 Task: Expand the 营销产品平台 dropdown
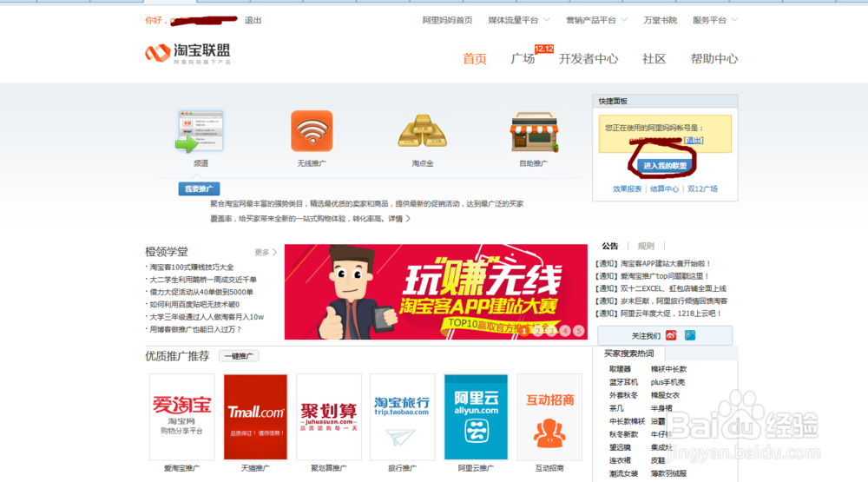596,20
